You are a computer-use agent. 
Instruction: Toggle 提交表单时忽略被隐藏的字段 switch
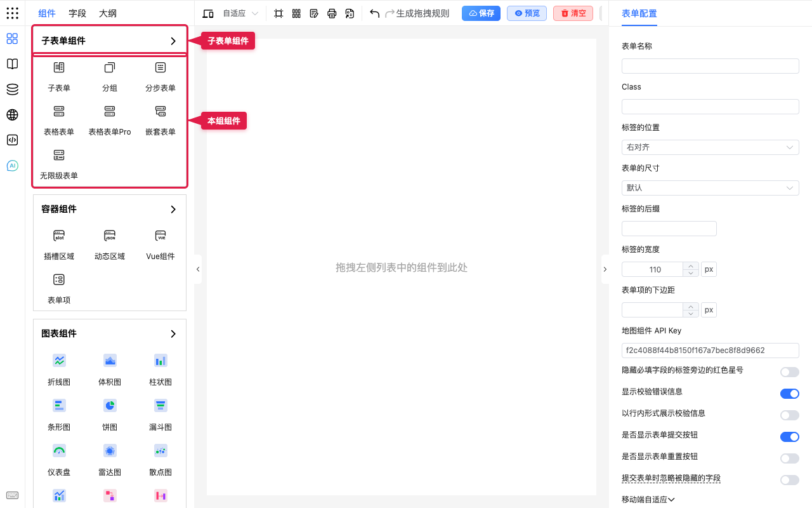coord(789,480)
